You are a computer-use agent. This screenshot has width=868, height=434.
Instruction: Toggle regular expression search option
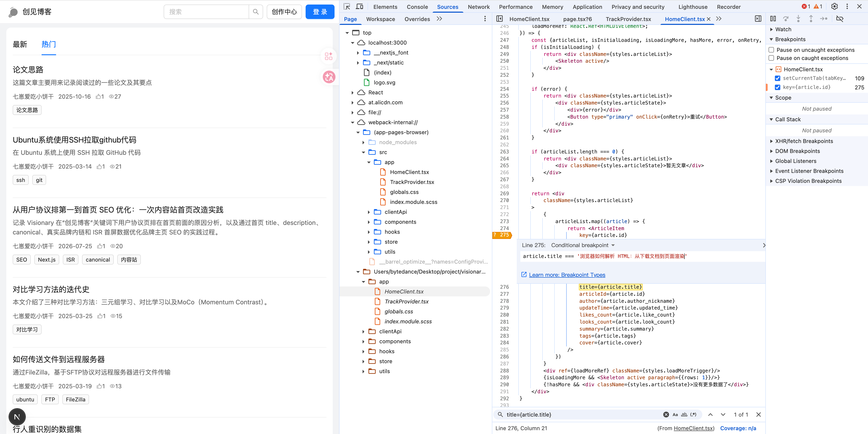(693, 415)
